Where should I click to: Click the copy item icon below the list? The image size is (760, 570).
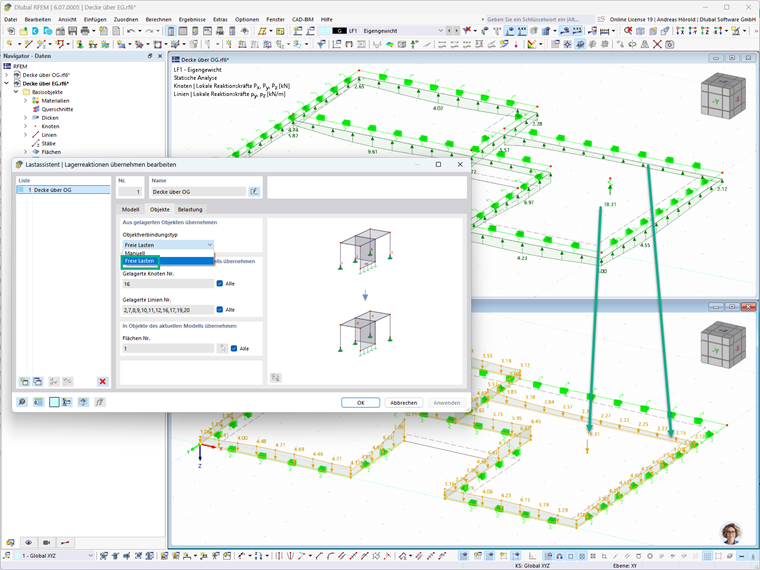(x=38, y=381)
